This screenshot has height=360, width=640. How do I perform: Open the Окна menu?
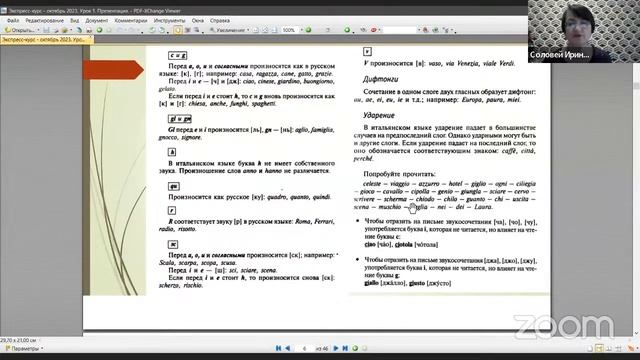pos(198,20)
